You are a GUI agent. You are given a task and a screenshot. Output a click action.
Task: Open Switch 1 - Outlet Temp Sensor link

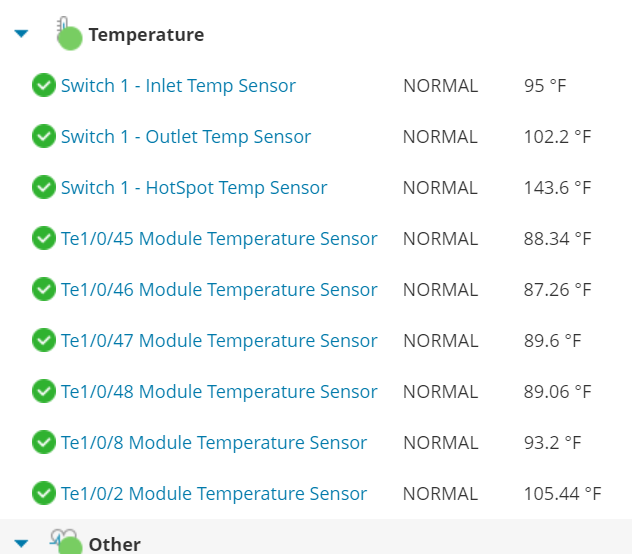[x=186, y=137]
